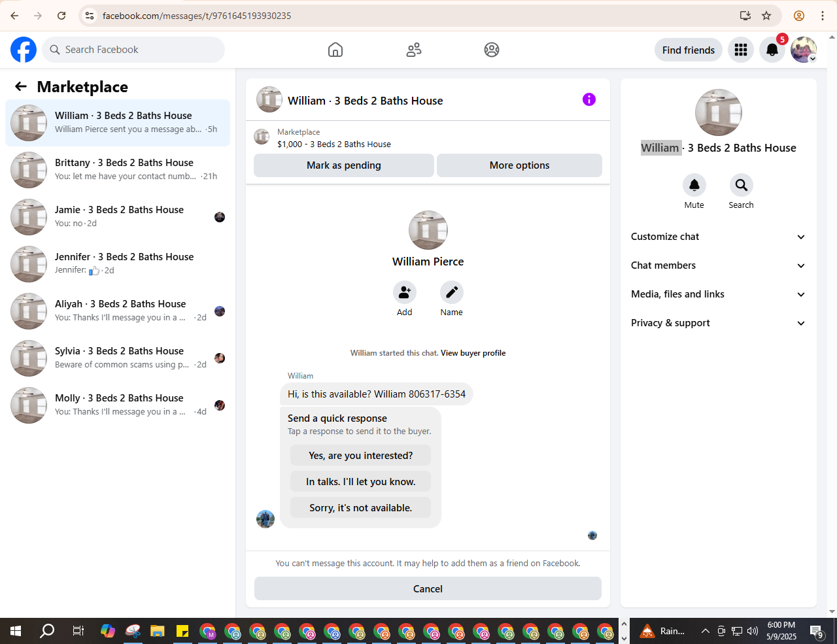
Task: Open Jamie's 3 Beds 2 Baths conversation
Action: pyautogui.click(x=118, y=217)
